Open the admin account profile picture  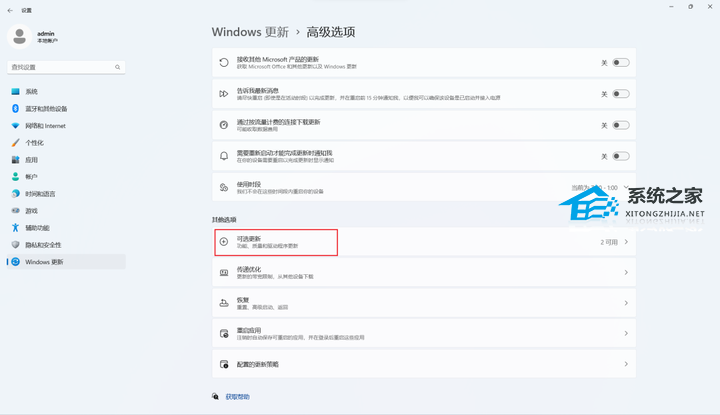tap(19, 36)
